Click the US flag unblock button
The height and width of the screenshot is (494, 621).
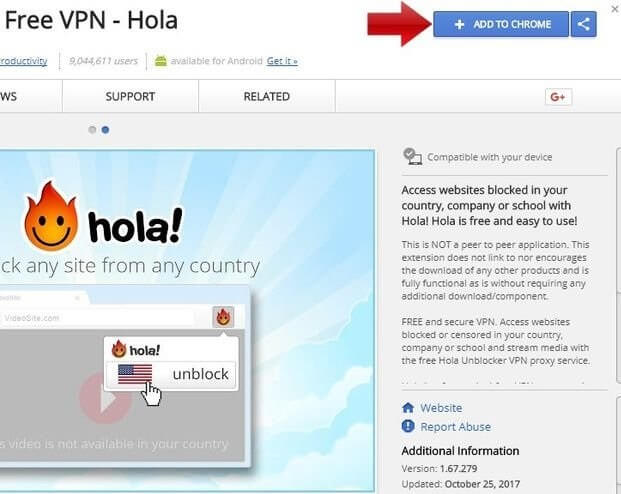tap(171, 374)
